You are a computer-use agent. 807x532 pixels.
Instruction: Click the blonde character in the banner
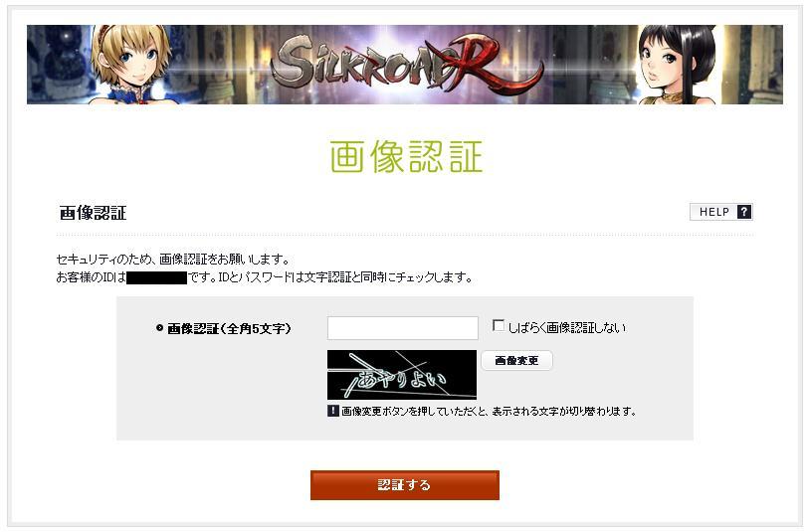[131, 65]
